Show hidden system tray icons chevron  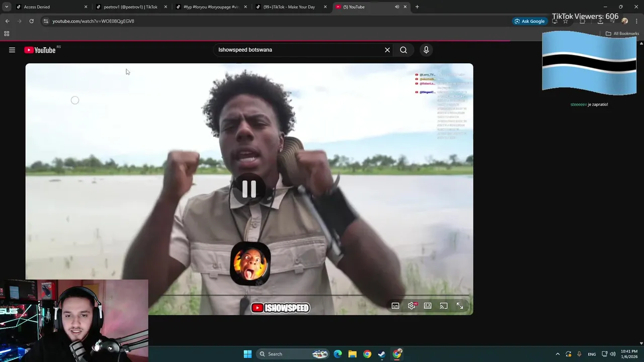pyautogui.click(x=557, y=354)
